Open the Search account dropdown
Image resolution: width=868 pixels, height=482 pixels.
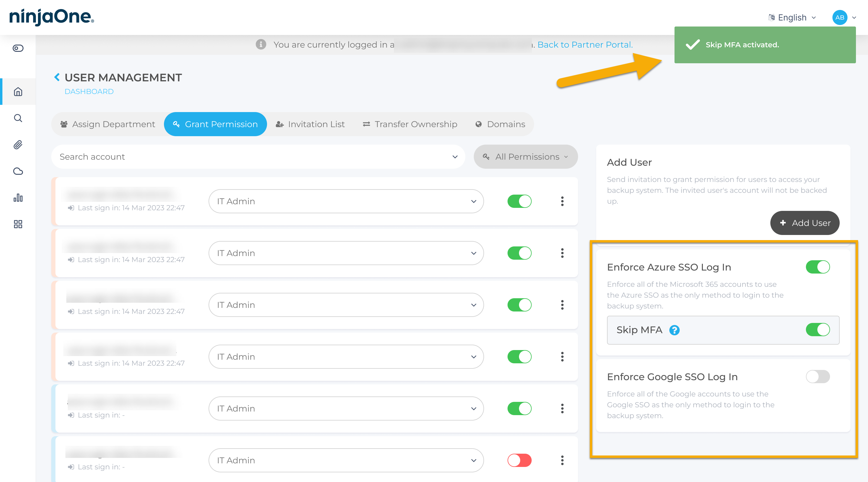click(258, 157)
